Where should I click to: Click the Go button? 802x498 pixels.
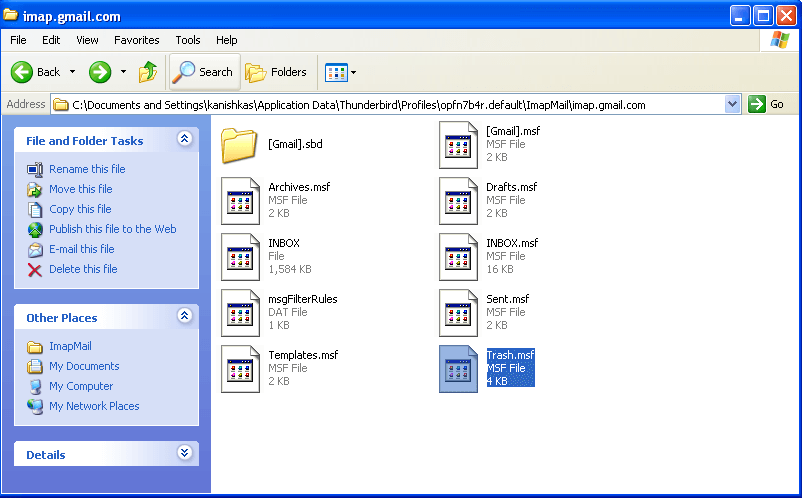pos(767,104)
